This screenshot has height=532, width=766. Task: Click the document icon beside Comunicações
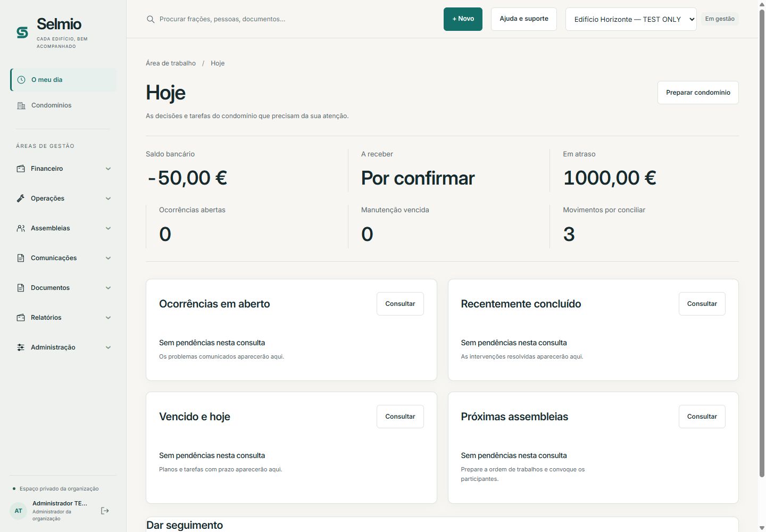point(21,258)
